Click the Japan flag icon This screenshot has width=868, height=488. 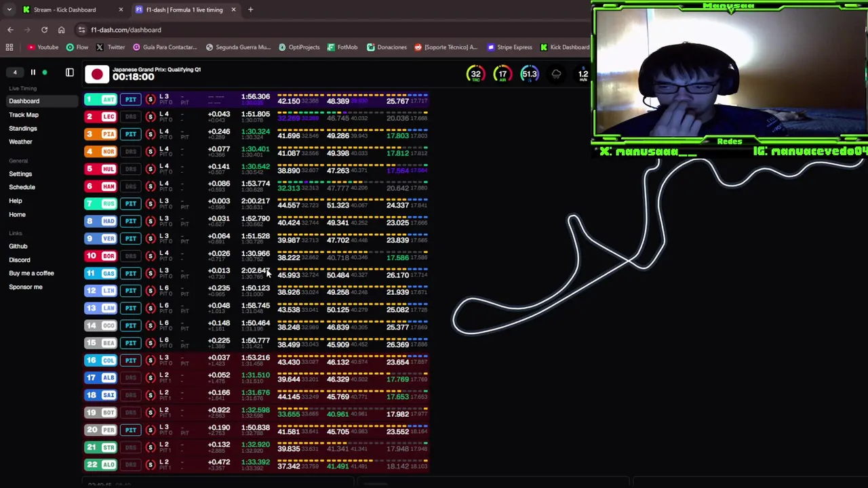(96, 74)
